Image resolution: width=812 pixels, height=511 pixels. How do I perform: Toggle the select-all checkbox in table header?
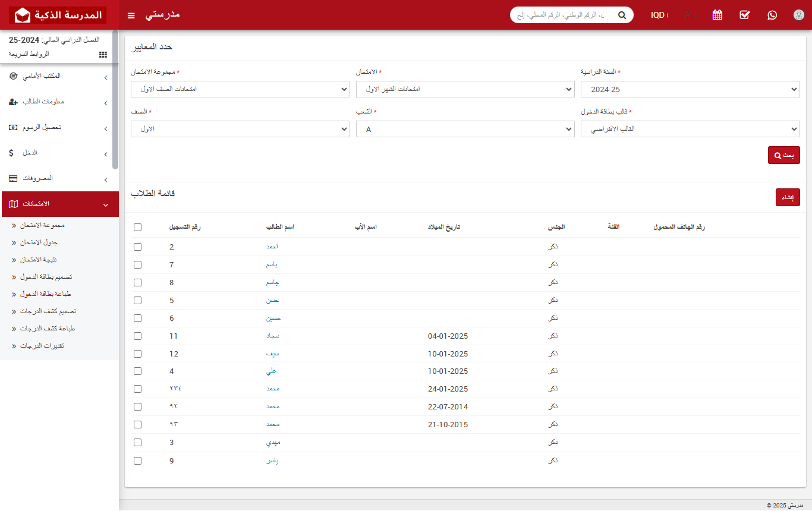point(138,227)
